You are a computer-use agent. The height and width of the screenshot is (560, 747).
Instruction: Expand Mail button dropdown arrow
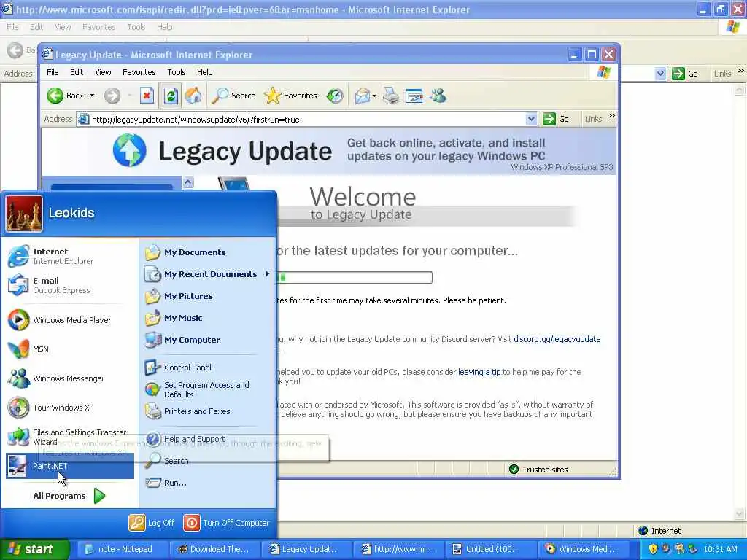point(374,96)
